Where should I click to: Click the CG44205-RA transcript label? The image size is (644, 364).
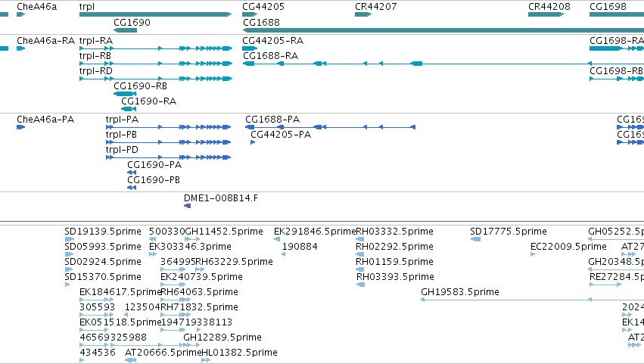point(272,41)
